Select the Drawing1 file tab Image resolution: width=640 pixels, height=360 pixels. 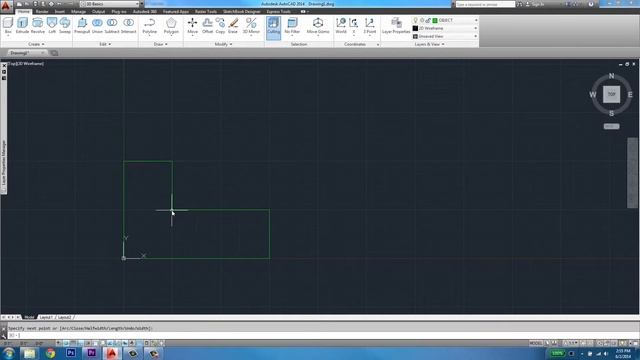pyautogui.click(x=25, y=53)
